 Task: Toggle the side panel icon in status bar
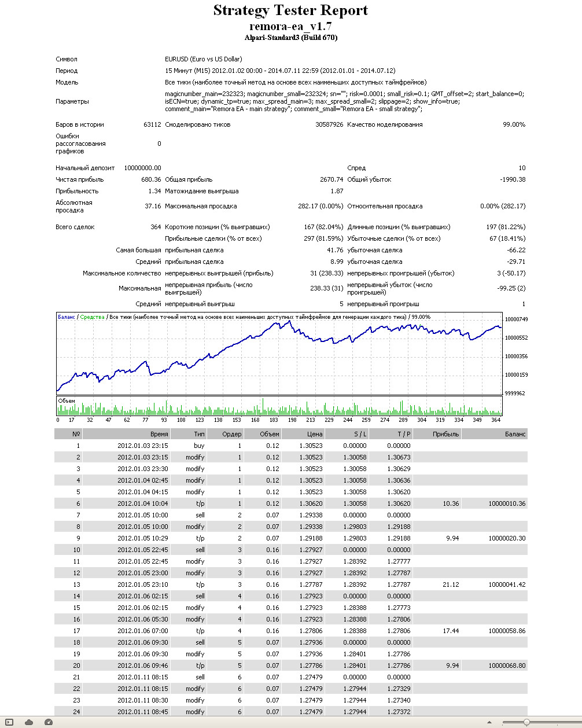pos(9,722)
